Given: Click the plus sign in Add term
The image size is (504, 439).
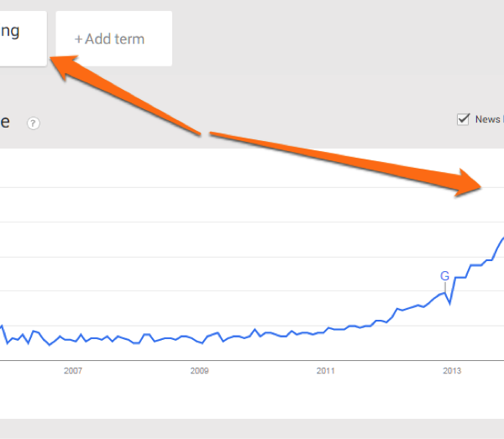Looking at the screenshot, I should (x=79, y=39).
